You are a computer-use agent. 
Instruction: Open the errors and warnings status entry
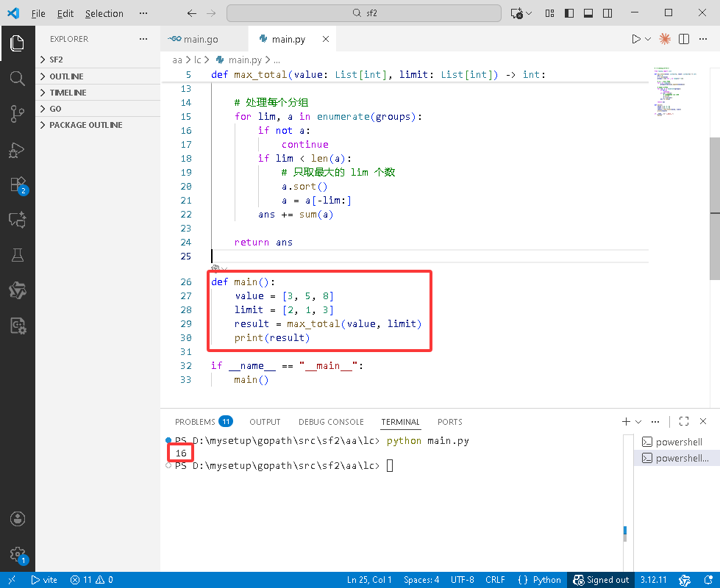(91, 580)
